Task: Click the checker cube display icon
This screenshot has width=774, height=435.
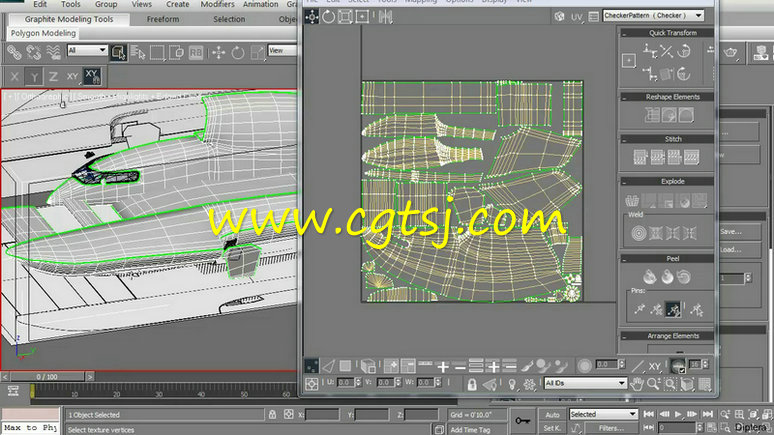Action: pos(559,16)
